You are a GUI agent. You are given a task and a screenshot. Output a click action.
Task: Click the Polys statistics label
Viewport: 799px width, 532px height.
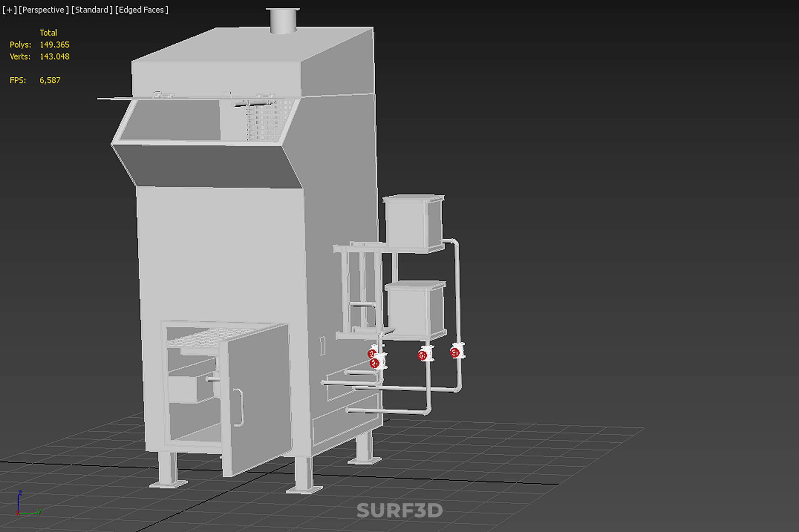pos(20,44)
